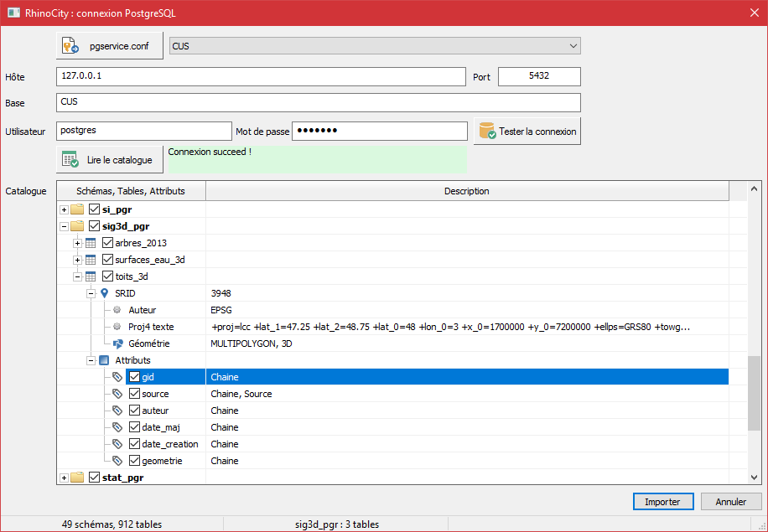The image size is (768, 532).
Task: Click Lire le catalogue button
Action: tap(110, 159)
